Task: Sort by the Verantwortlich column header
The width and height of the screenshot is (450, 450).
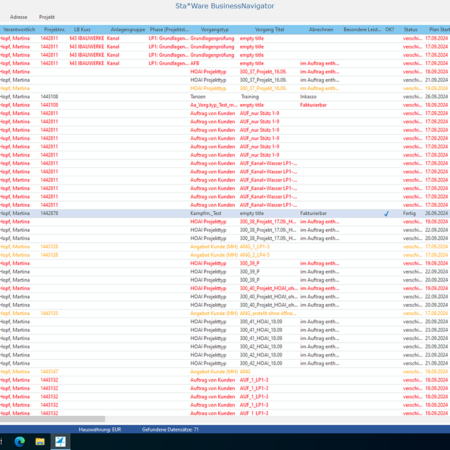Action: 19,30
